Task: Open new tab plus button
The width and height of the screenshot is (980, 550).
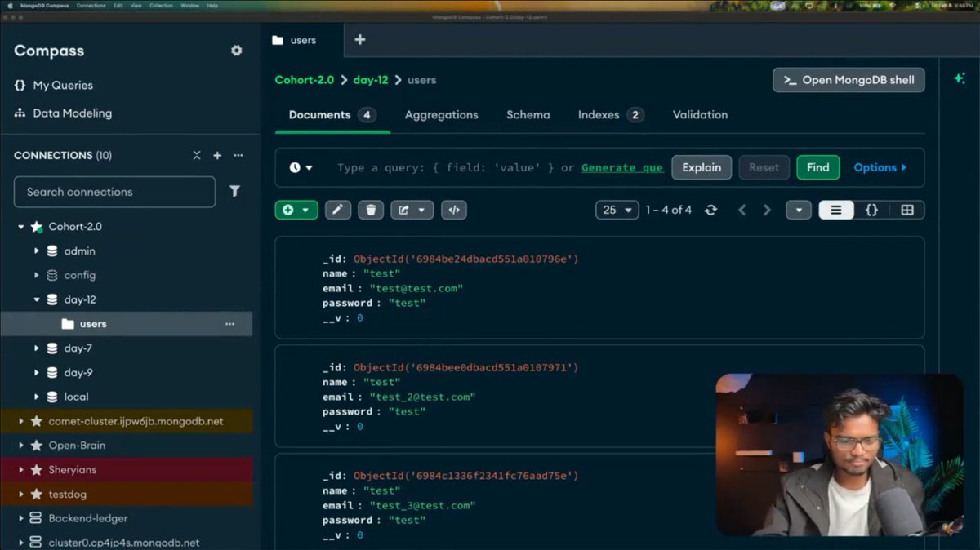Action: (x=359, y=40)
